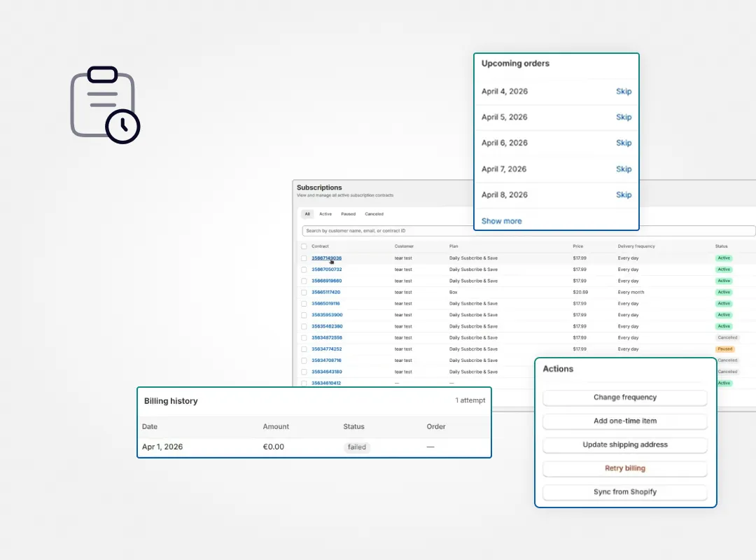This screenshot has height=560, width=756.
Task: Click the Every month frequency cell
Action: pyautogui.click(x=631, y=293)
